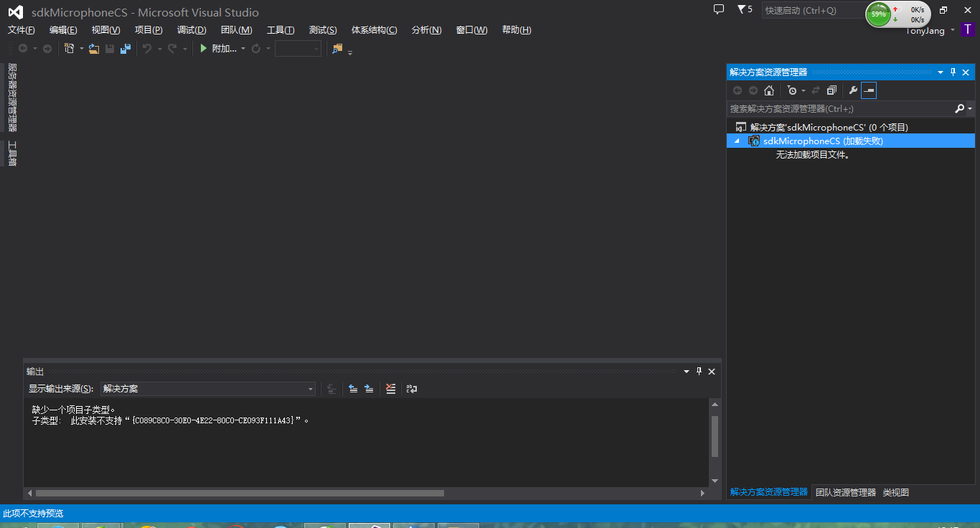Click the search magnifier in Solution Explorer
The width and height of the screenshot is (980, 528).
tap(960, 109)
